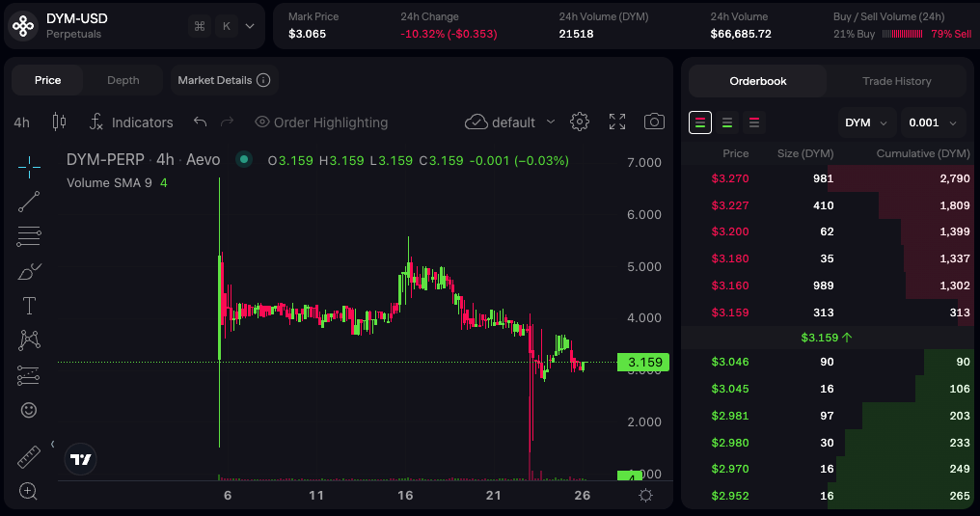The height and width of the screenshot is (516, 980).
Task: Select the trend line drawing tool
Action: coord(29,202)
